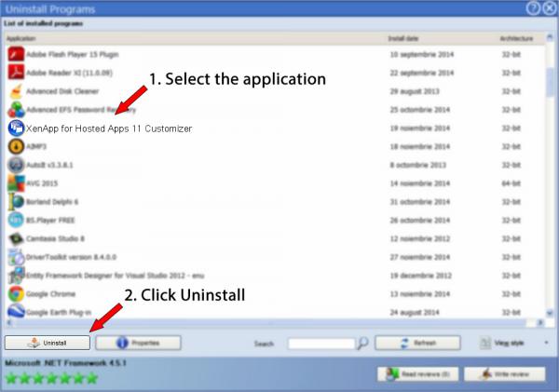This screenshot has height=392, width=559.
Task: Select the Adobe Reader XI (11.0.09) row text
Action: click(x=69, y=73)
